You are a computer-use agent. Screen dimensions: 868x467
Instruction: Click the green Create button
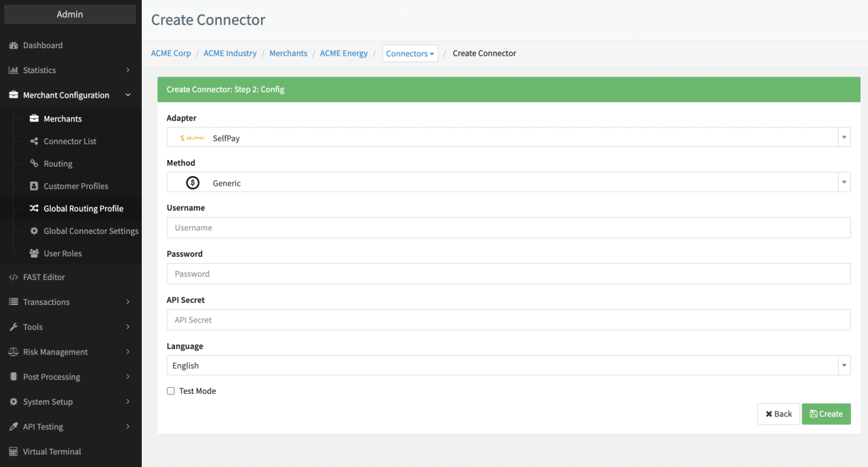click(826, 414)
